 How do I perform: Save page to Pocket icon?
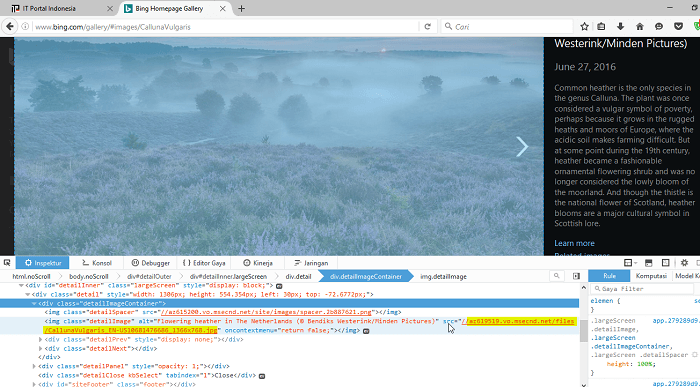(x=678, y=27)
